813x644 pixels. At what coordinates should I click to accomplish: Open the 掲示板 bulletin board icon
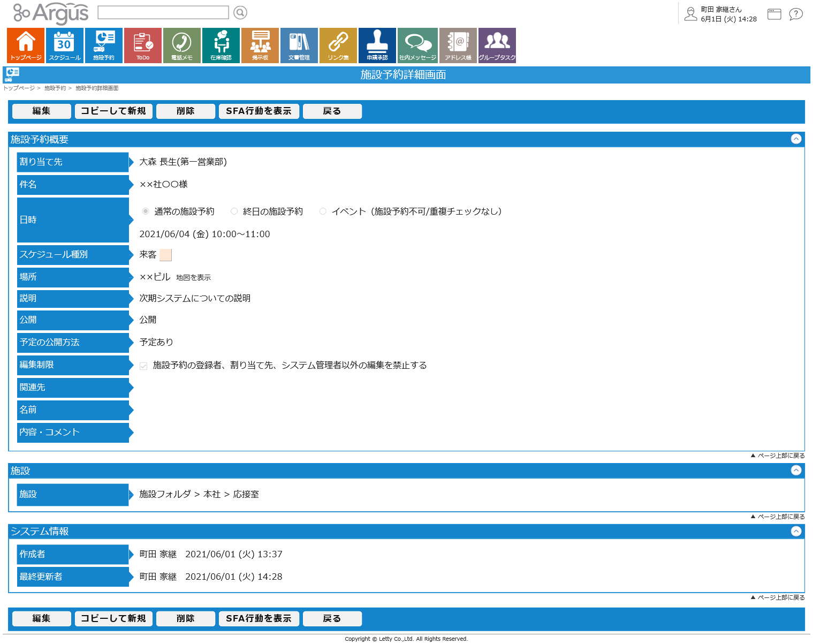click(260, 46)
